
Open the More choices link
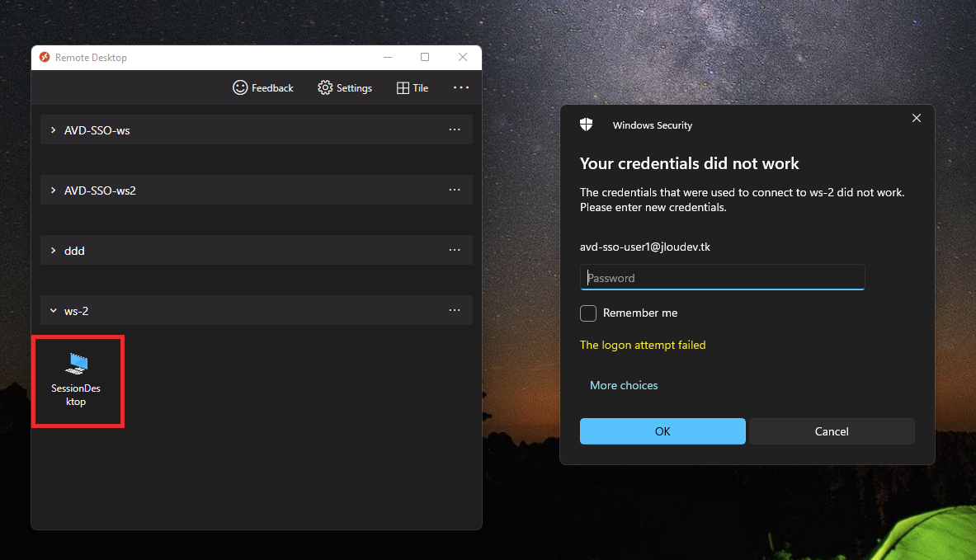pyautogui.click(x=624, y=385)
